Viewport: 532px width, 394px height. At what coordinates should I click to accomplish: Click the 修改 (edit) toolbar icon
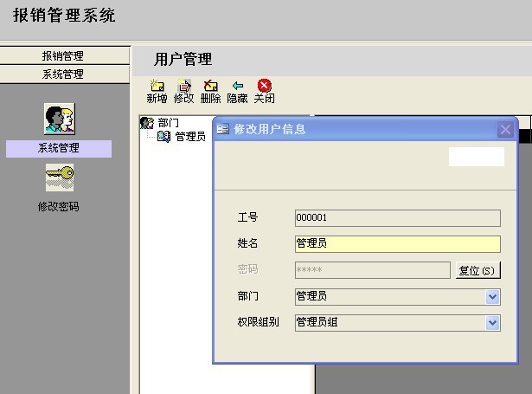(x=184, y=85)
